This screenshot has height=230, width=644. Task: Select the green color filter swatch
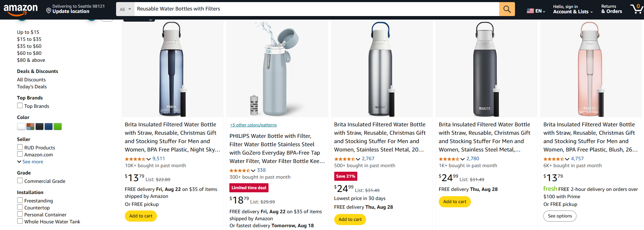(x=57, y=126)
